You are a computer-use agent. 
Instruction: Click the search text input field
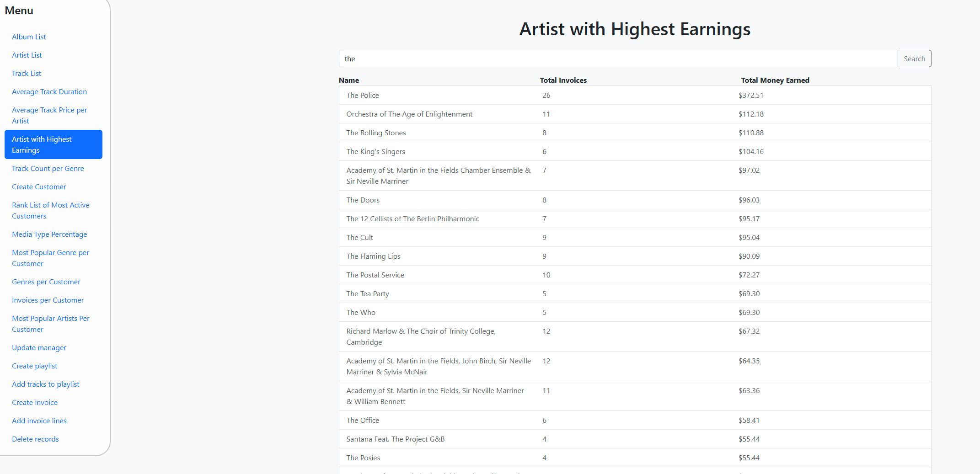pos(617,59)
